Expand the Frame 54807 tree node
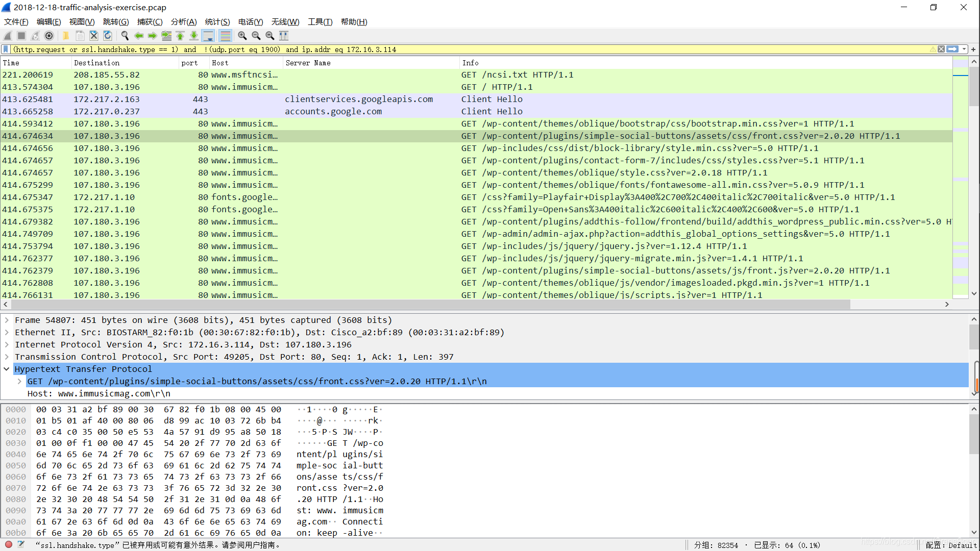The width and height of the screenshot is (980, 551). click(x=7, y=320)
